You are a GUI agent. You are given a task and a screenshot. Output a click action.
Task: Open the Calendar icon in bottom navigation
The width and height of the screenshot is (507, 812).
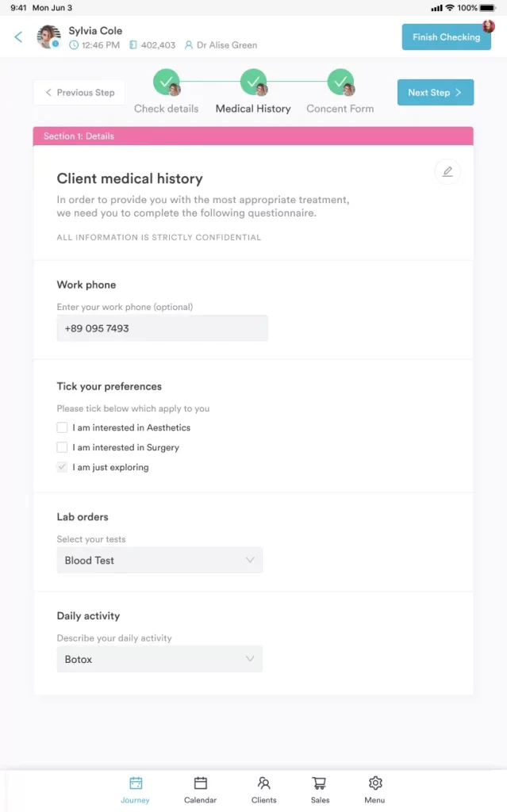[x=200, y=785]
